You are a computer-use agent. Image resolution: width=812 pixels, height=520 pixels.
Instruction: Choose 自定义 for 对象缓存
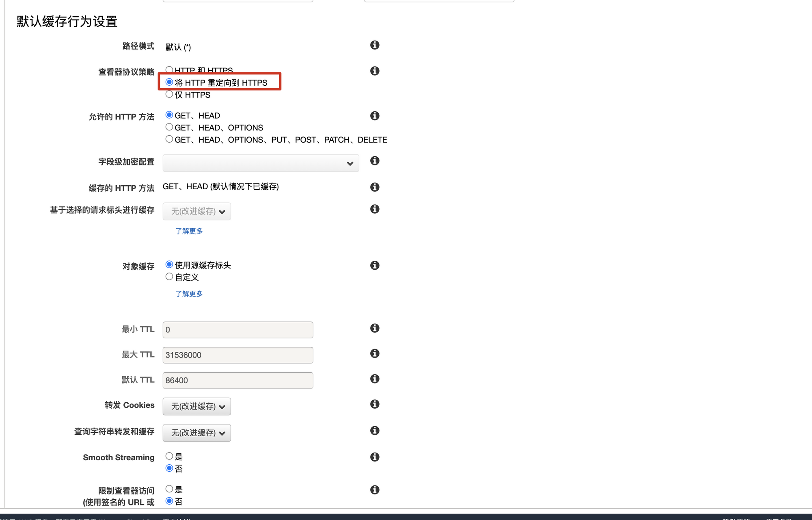(x=169, y=277)
